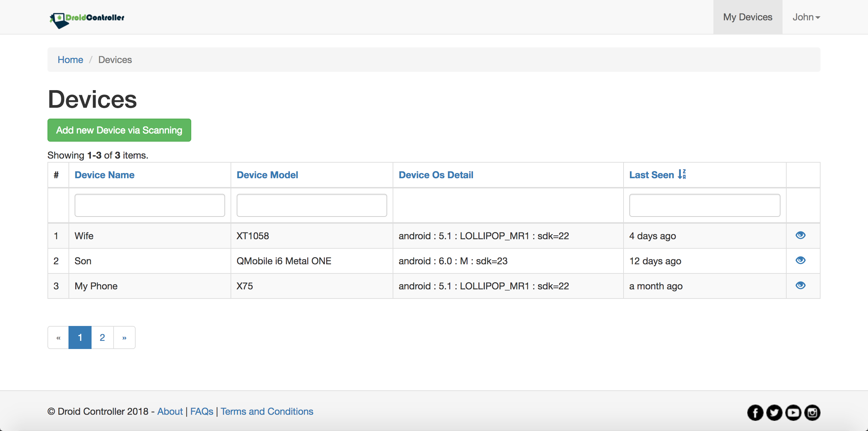View details of Wife device

(800, 235)
